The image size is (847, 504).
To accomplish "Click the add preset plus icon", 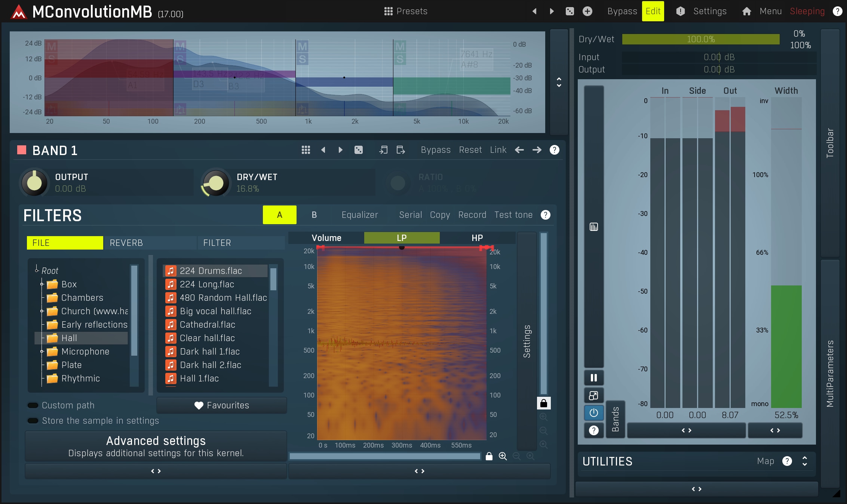I will click(x=587, y=11).
